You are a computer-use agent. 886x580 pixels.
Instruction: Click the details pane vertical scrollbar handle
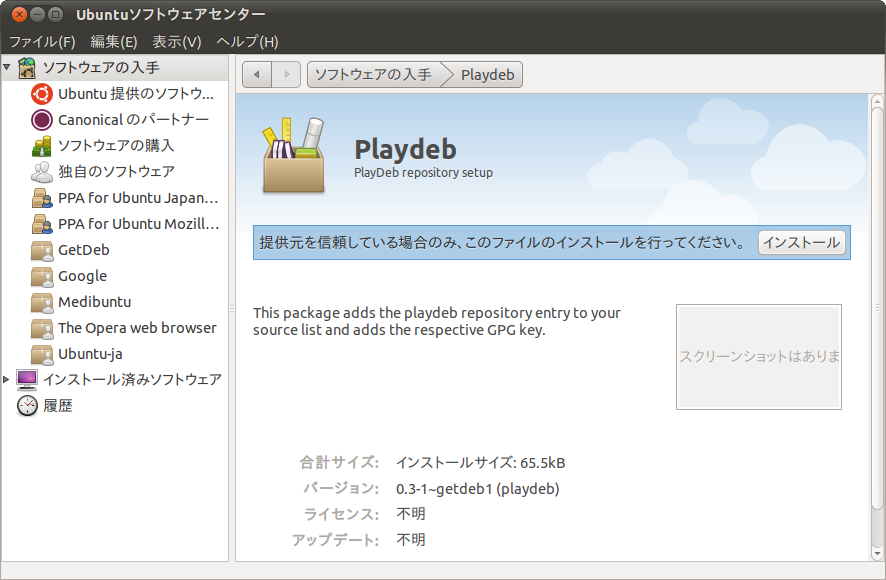[877, 309]
